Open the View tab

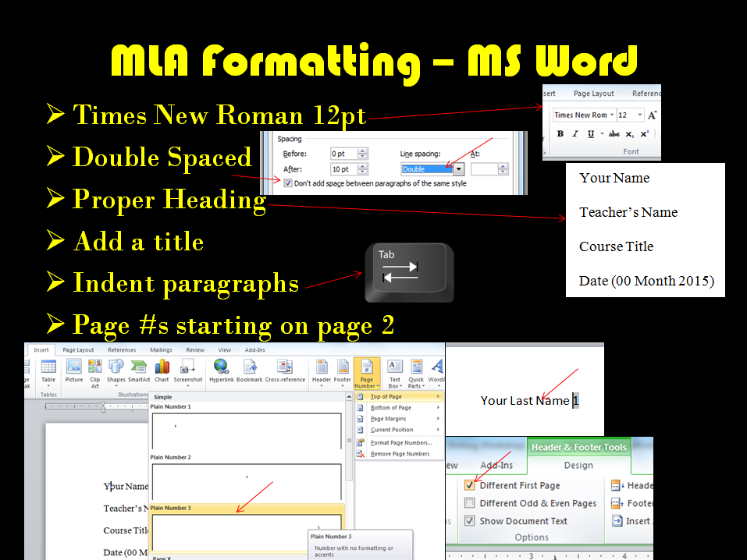(x=224, y=349)
